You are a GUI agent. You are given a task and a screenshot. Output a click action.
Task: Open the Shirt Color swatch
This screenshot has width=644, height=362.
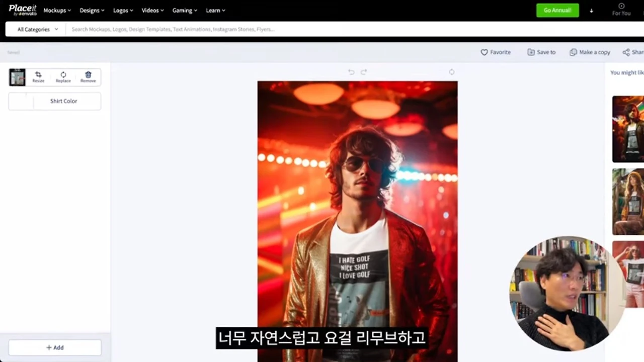[x=21, y=101]
